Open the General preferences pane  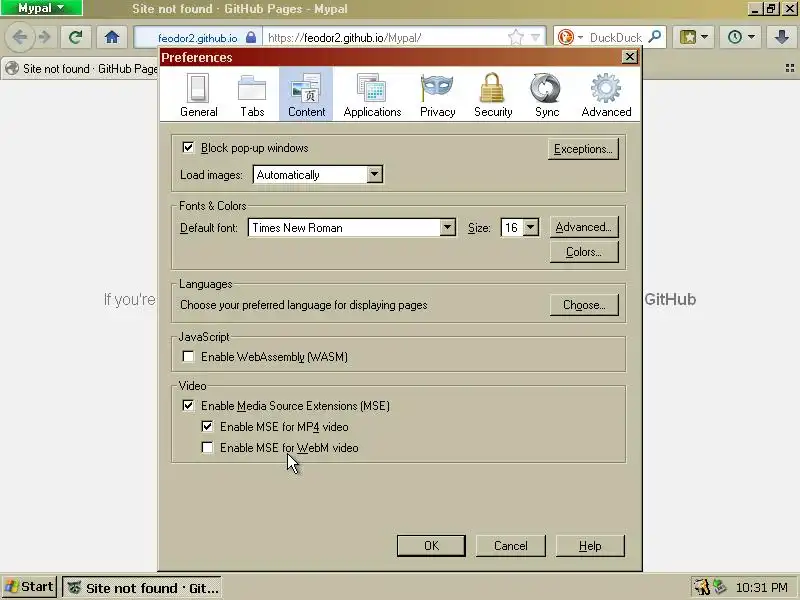198,95
